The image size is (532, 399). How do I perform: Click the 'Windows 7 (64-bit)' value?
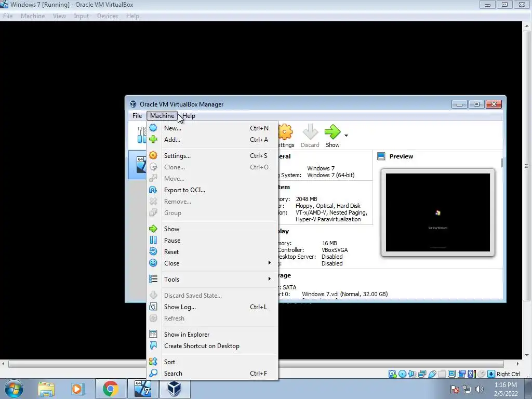[331, 175]
